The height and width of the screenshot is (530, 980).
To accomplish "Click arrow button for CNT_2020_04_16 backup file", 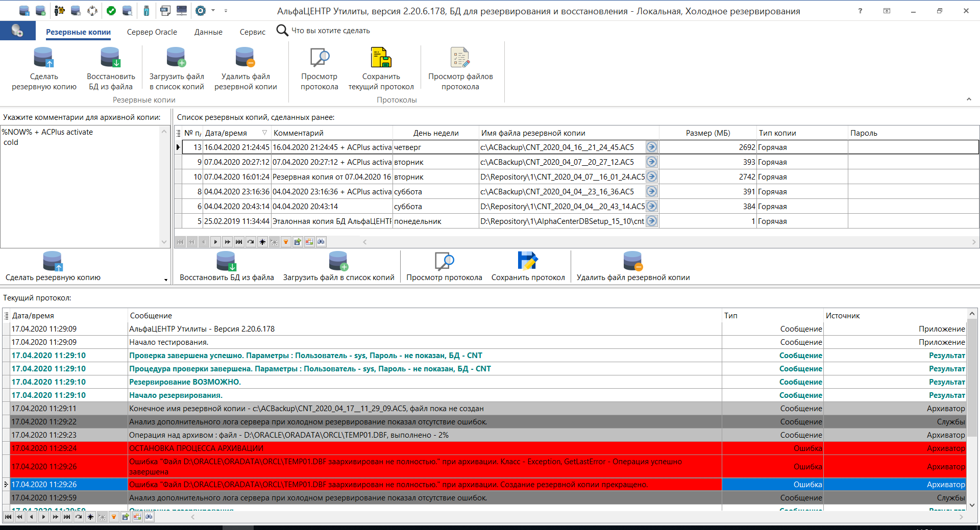I will pyautogui.click(x=652, y=147).
